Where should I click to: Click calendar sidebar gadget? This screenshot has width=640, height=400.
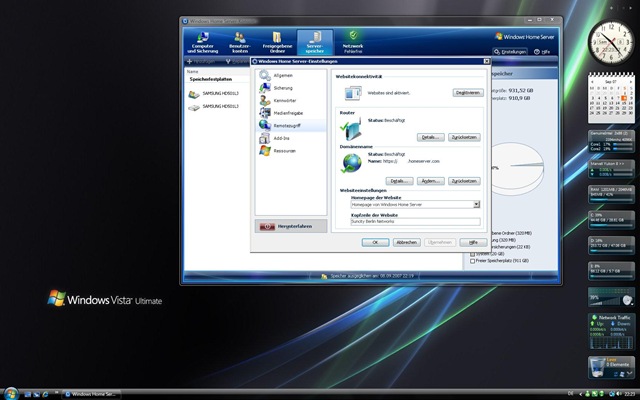point(611,98)
